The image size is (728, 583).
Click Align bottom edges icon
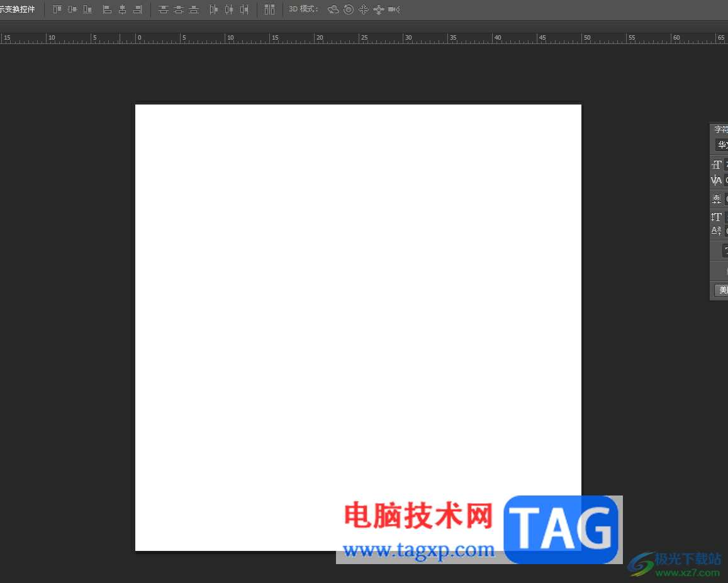(87, 9)
